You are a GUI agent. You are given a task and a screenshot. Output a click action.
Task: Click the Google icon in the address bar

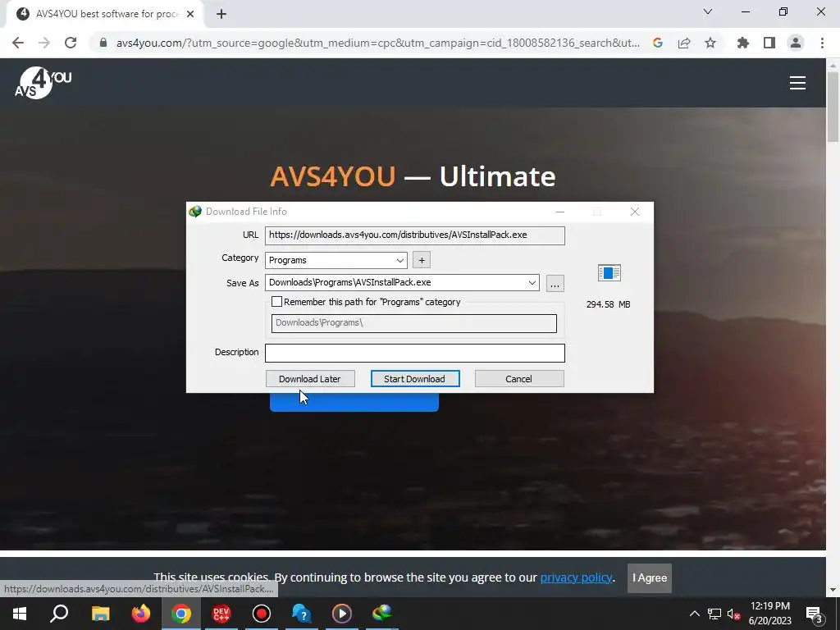(658, 43)
